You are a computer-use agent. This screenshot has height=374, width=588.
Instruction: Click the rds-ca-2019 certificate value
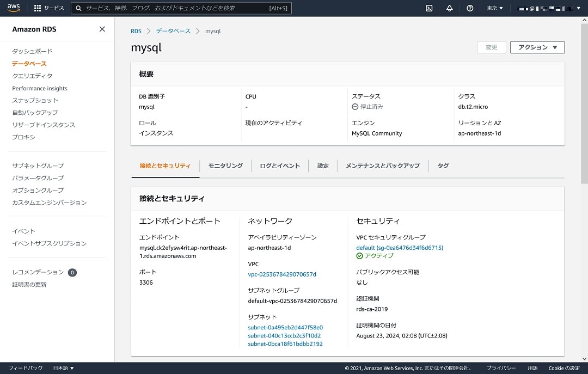[372, 309]
